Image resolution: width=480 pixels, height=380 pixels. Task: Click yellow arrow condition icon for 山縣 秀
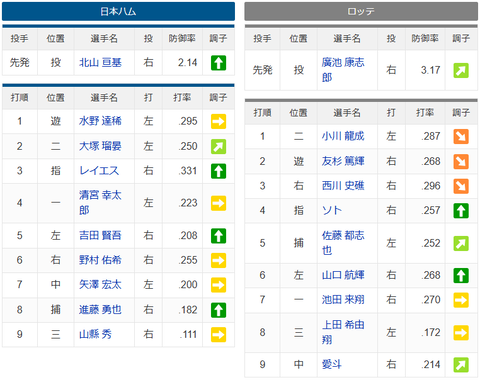pyautogui.click(x=219, y=335)
